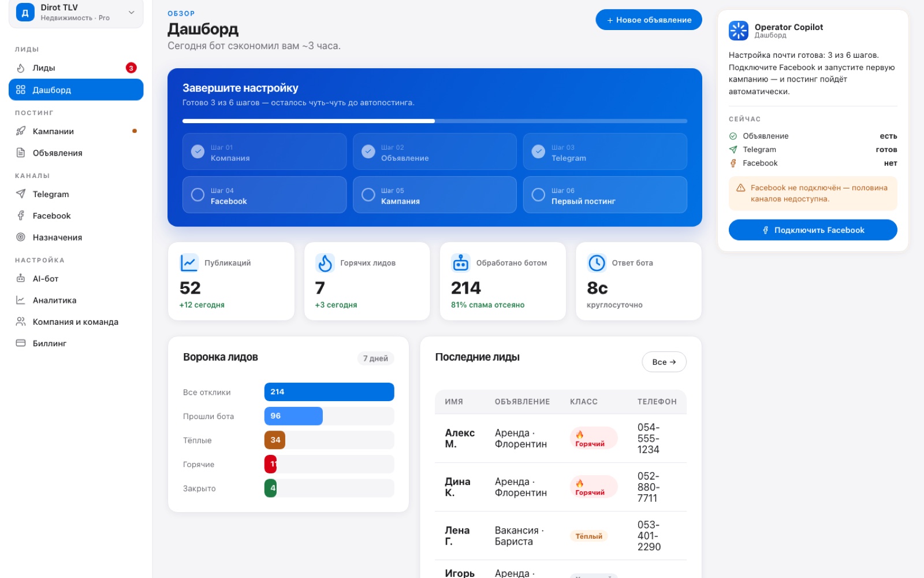Open Лиды in the sidebar
This screenshot has width=924, height=578.
tap(76, 68)
